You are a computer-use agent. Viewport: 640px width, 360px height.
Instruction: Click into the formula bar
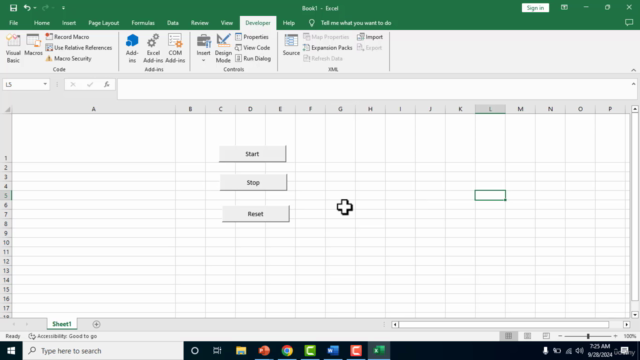pos(373,89)
